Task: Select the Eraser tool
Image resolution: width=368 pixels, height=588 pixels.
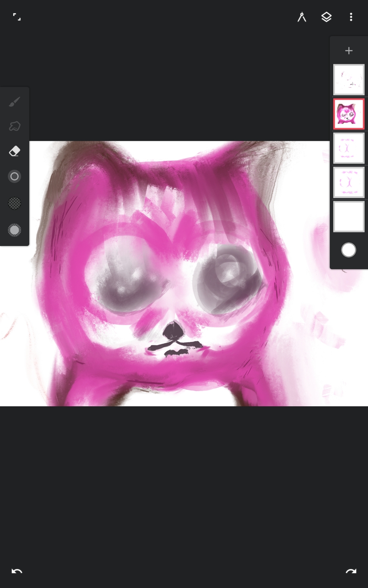Action: [15, 151]
